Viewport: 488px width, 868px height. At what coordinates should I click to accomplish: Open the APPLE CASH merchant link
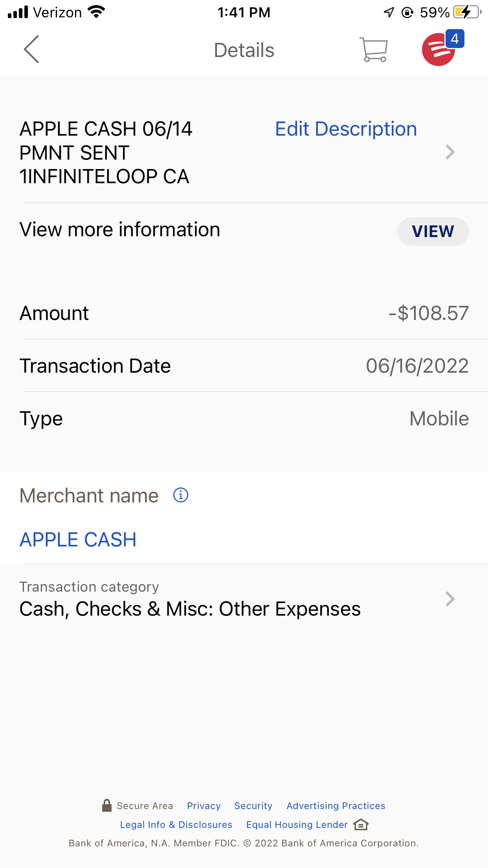tap(78, 539)
